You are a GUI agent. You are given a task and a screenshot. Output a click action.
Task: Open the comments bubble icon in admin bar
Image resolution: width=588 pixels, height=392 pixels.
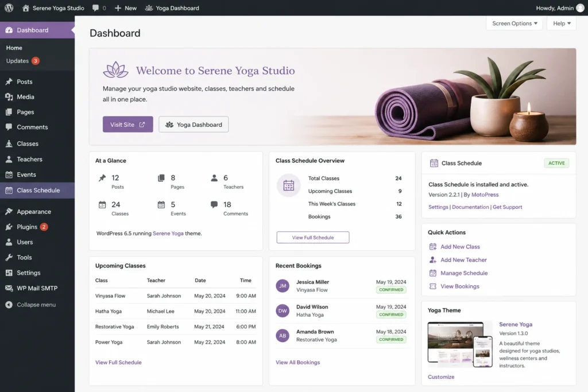(x=96, y=8)
